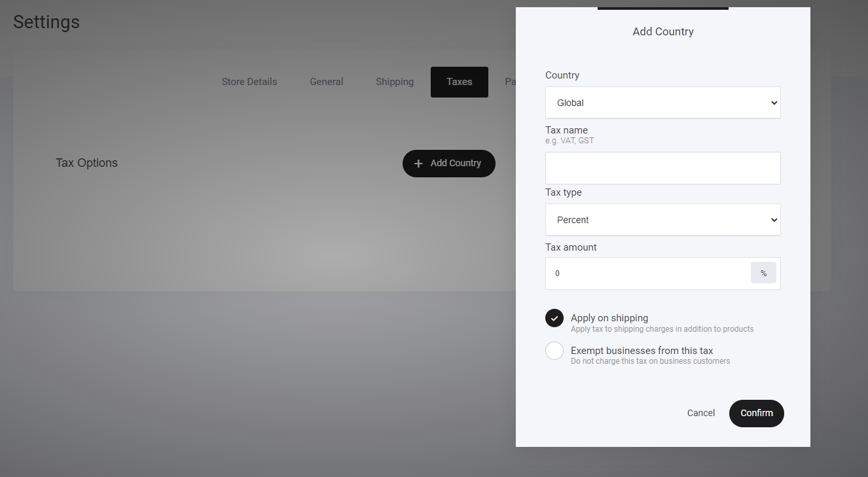Focus the Tax name input field
Image resolution: width=868 pixels, height=477 pixels.
tap(662, 168)
